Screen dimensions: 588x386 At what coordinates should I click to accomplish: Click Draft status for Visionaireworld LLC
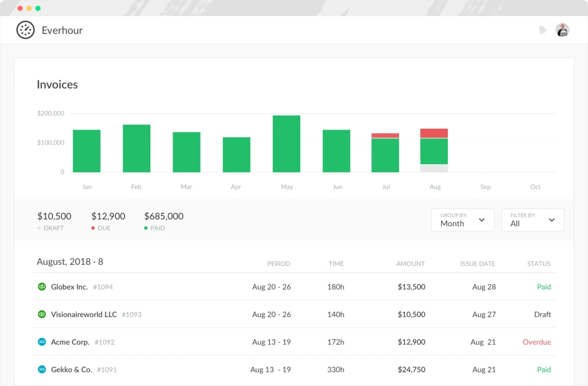(x=542, y=314)
